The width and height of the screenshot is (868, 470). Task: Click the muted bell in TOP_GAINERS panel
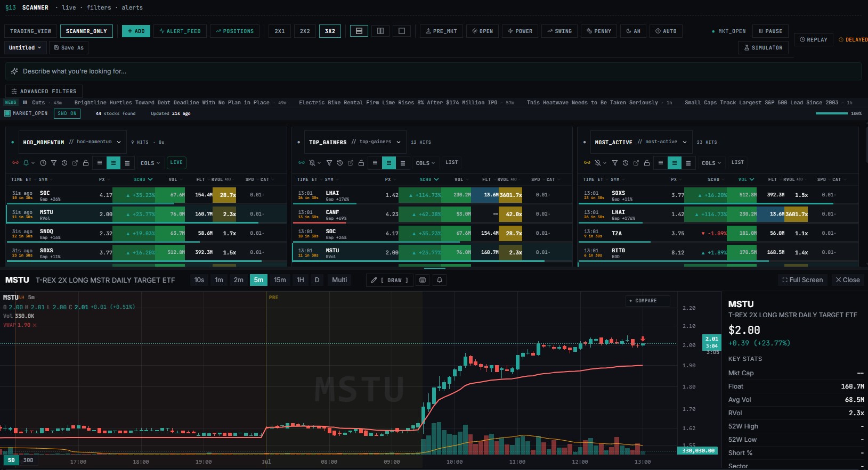click(312, 163)
